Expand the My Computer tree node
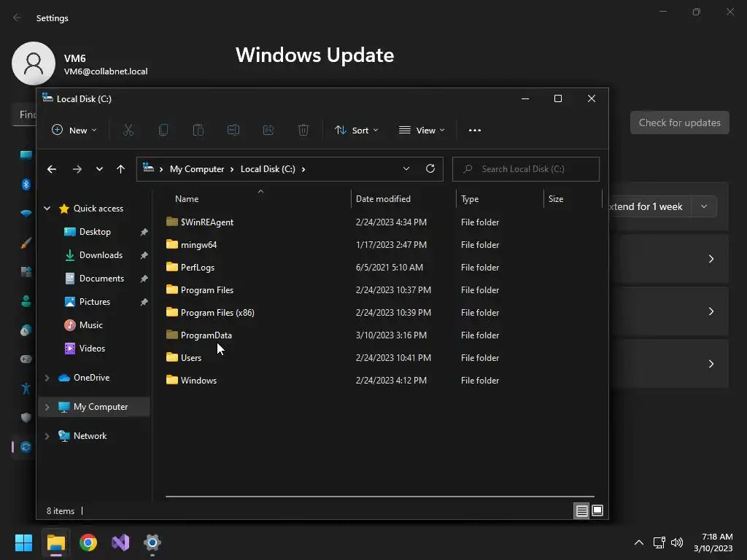 [x=47, y=407]
